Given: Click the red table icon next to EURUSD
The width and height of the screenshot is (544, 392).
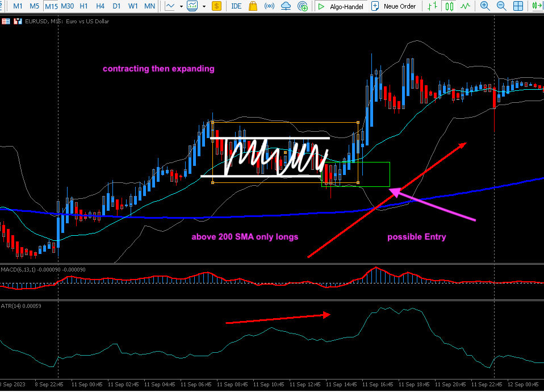Looking at the screenshot, I should point(6,22).
